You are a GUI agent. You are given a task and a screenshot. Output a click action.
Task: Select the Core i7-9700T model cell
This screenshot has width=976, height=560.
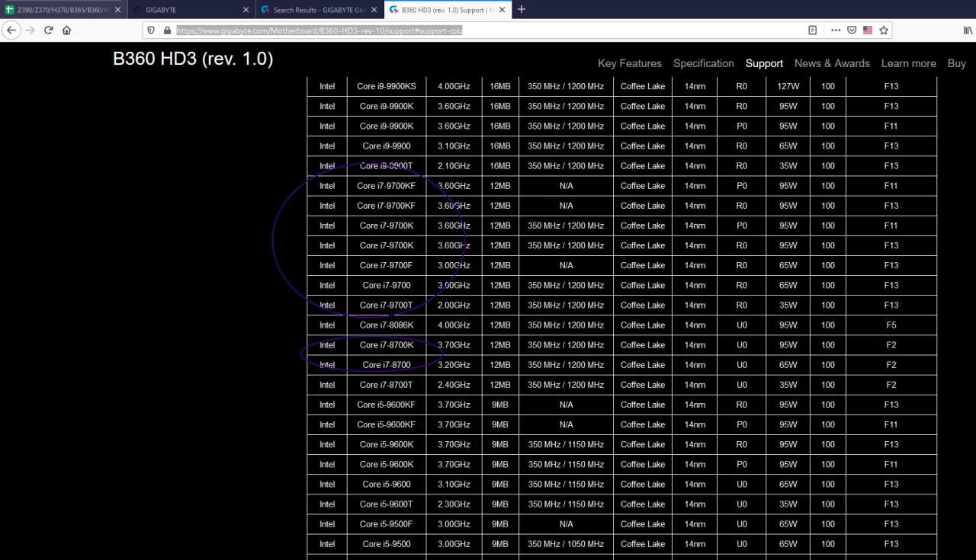(x=387, y=305)
